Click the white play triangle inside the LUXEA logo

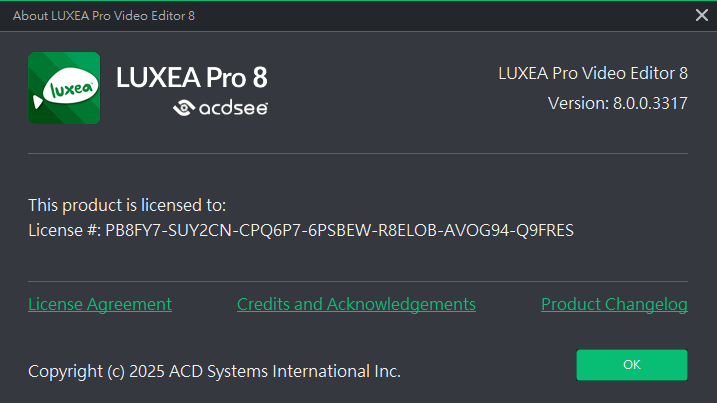point(37,102)
